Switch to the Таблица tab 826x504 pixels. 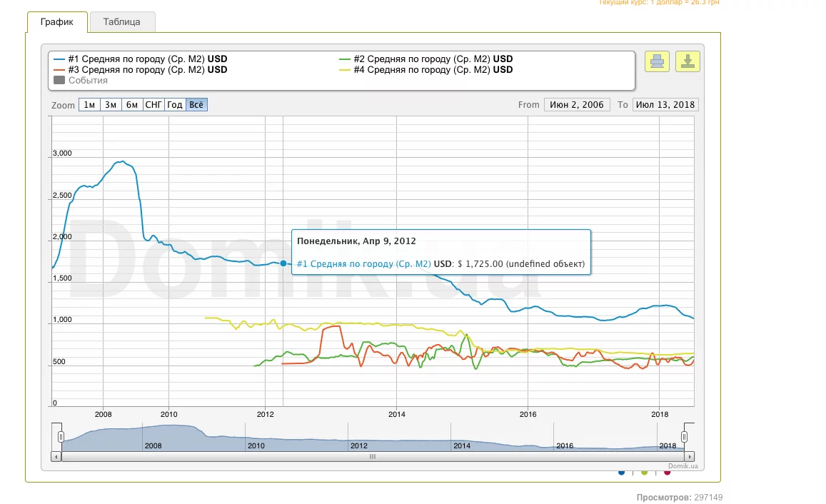pyautogui.click(x=122, y=22)
